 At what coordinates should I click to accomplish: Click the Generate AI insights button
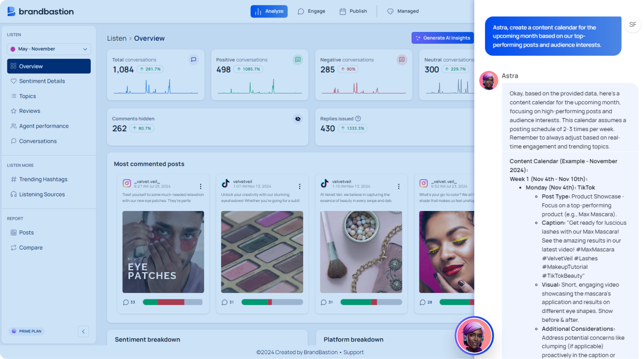443,38
